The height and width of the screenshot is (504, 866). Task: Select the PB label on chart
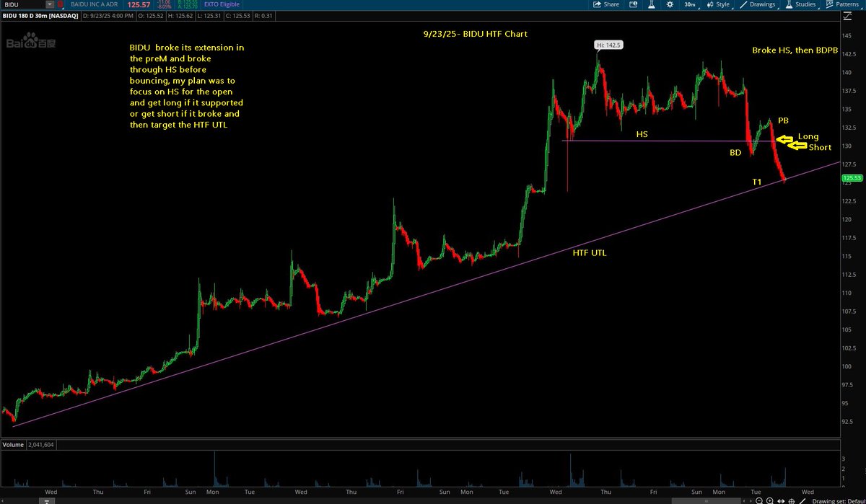tap(783, 120)
